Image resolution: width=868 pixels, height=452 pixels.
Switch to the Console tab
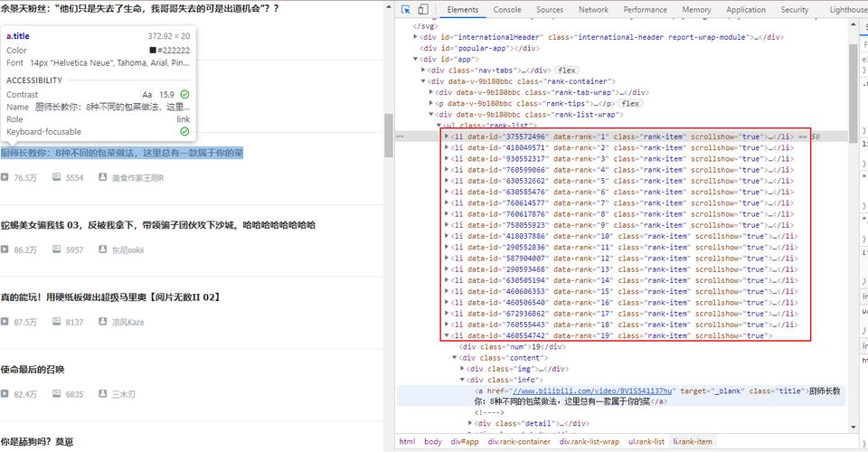(507, 9)
